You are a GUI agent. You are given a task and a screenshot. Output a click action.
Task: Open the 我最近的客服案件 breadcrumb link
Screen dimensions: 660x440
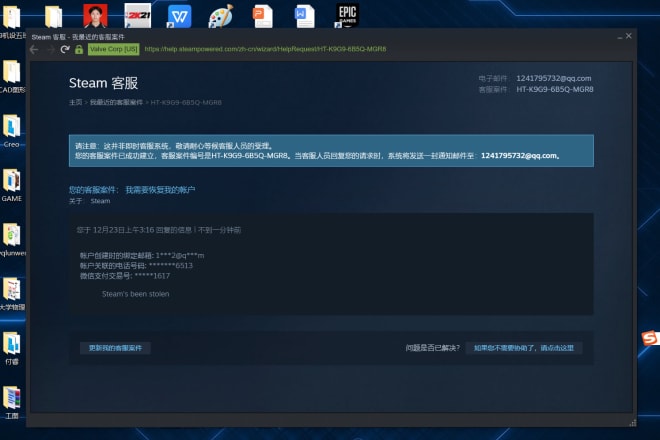116,102
